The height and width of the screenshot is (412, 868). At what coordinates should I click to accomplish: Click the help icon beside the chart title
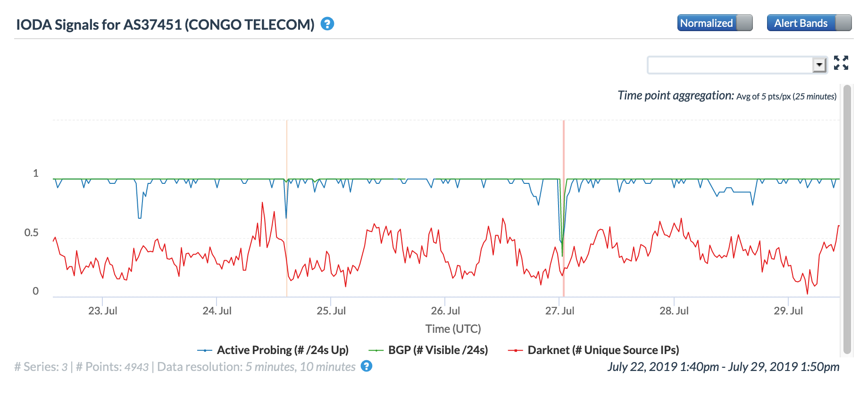327,24
